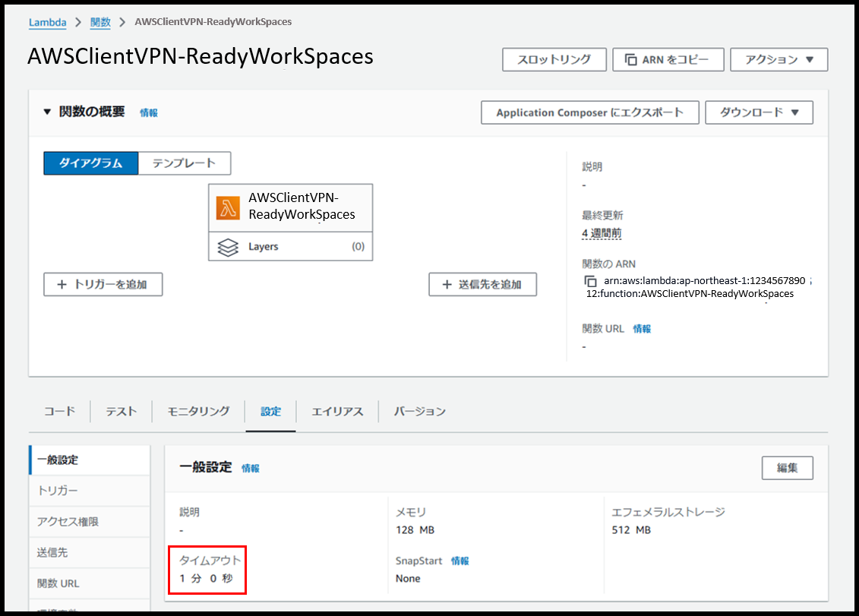Open the 情報 link beside 関数 URL
Viewport: 859px width, 616px height.
pos(642,329)
